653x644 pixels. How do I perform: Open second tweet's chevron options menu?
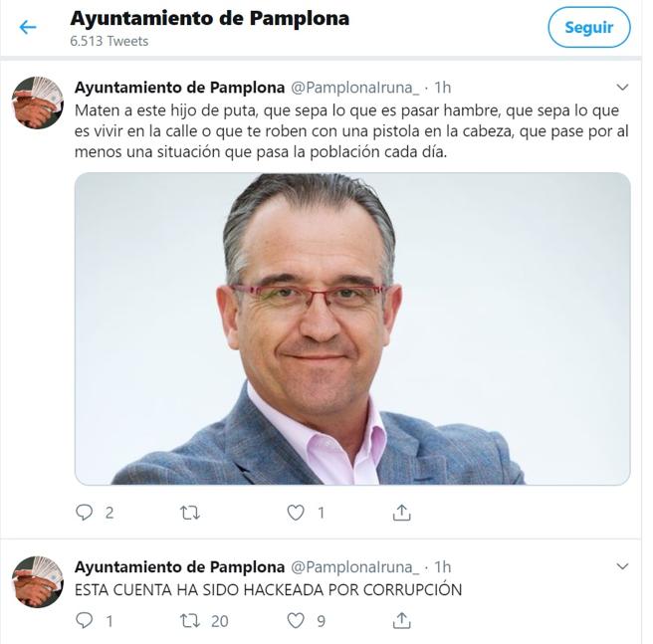coord(622,566)
